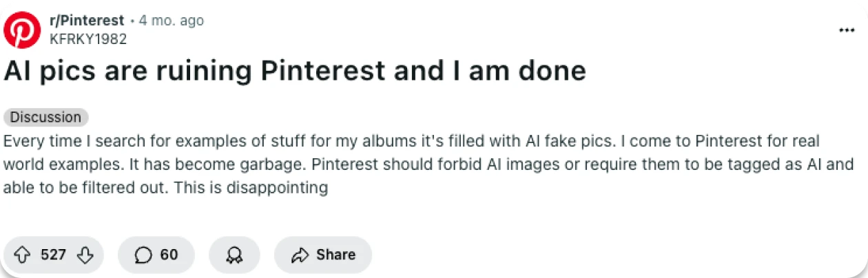Open the 60 comments count

coord(169,255)
